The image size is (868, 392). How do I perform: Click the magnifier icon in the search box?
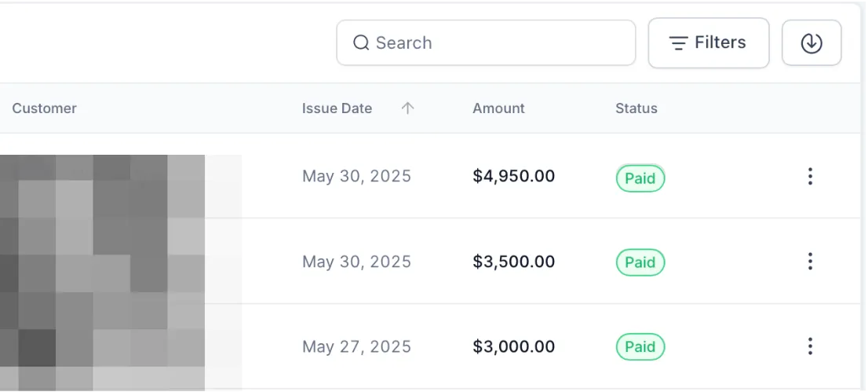[x=361, y=43]
